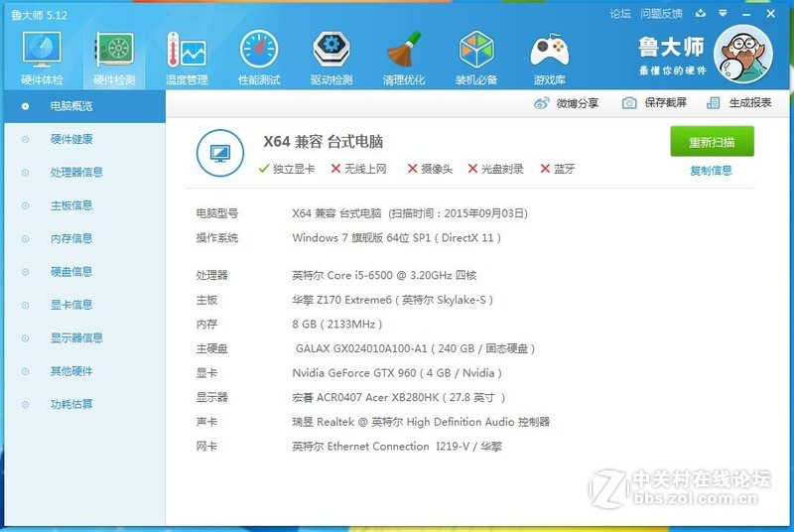Click the X64 兼容 台式电脑 heading
Image resolution: width=794 pixels, height=532 pixels.
(x=324, y=142)
